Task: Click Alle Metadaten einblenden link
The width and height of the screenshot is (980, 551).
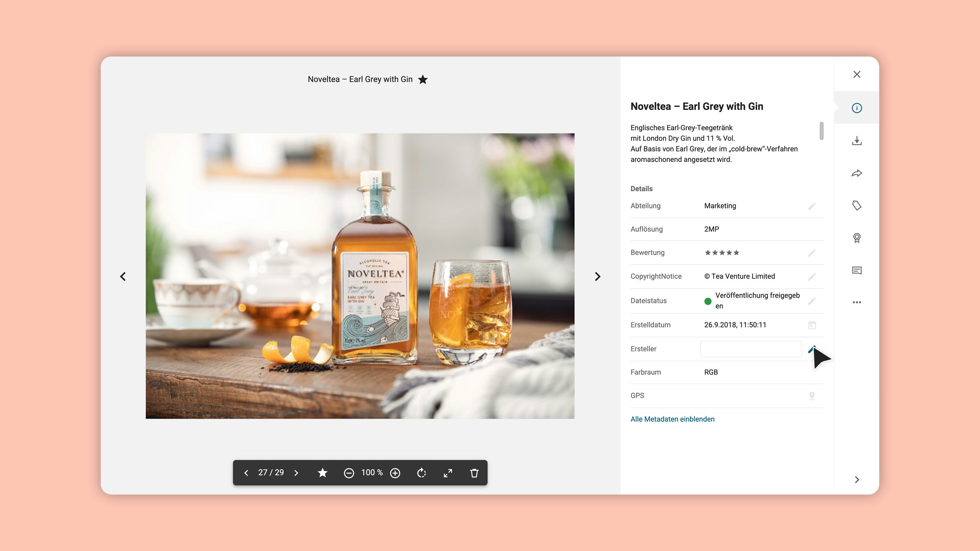Action: point(672,419)
